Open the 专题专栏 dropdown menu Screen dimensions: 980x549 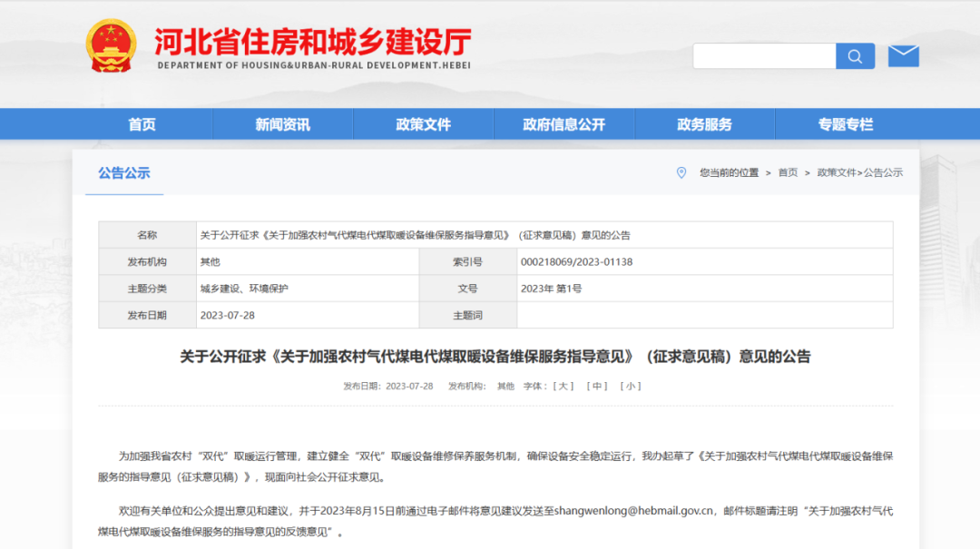point(846,124)
